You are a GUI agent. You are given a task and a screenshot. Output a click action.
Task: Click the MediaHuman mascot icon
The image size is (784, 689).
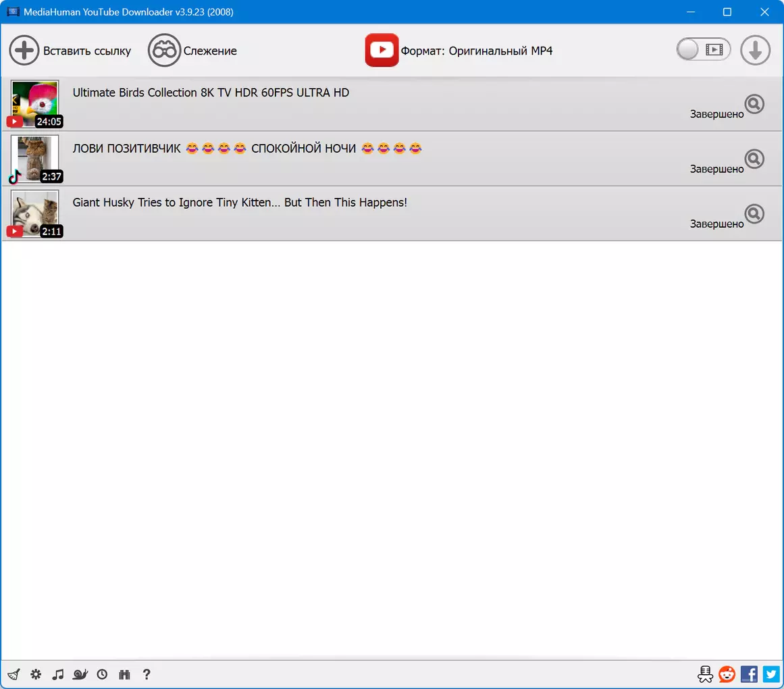pyautogui.click(x=705, y=675)
